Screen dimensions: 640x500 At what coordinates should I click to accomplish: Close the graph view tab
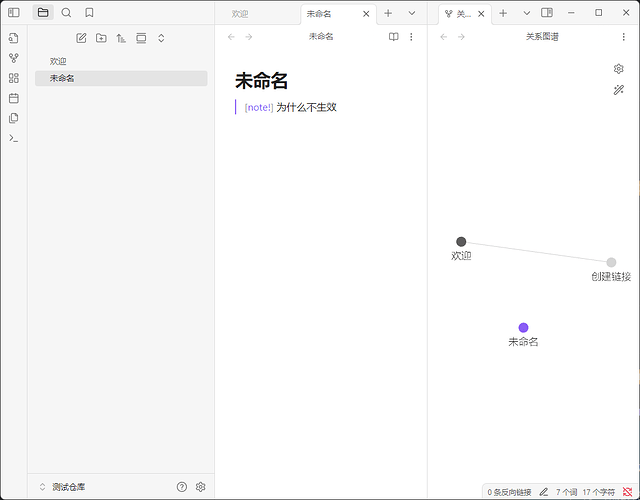pos(481,14)
